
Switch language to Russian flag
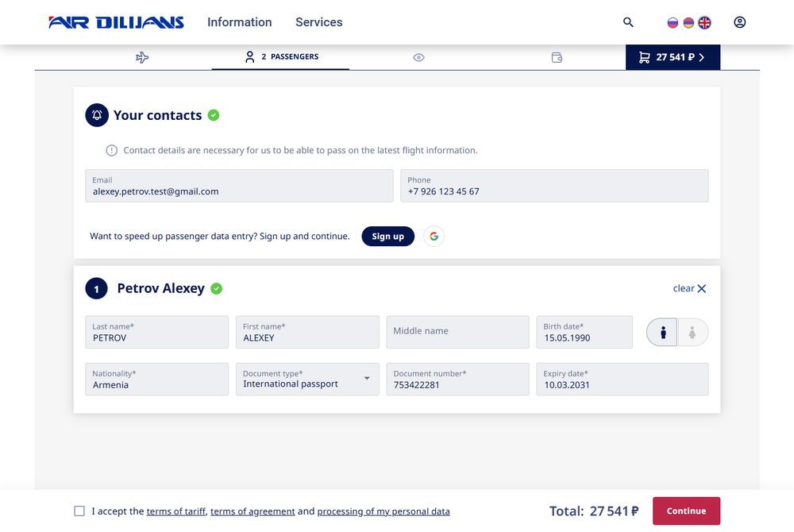(673, 23)
